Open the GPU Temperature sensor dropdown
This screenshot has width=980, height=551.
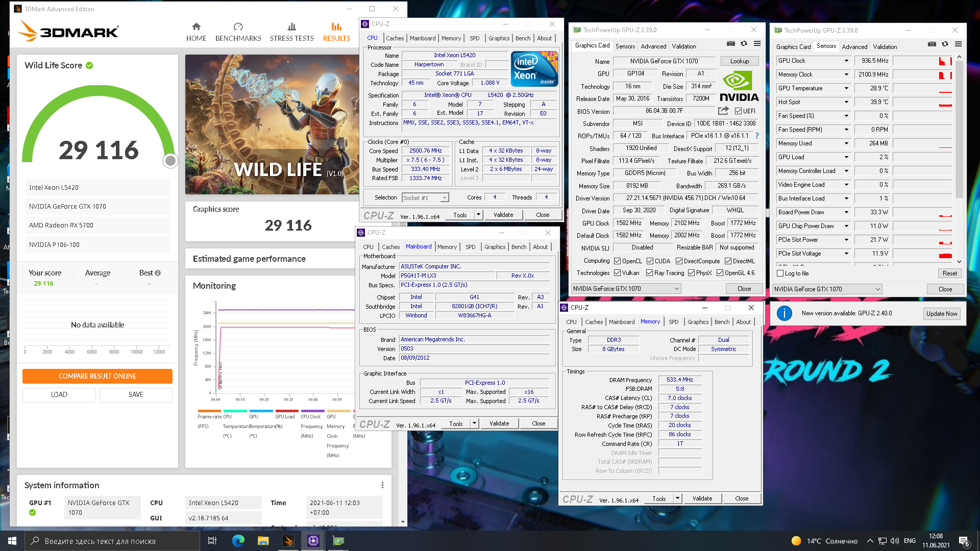point(846,88)
